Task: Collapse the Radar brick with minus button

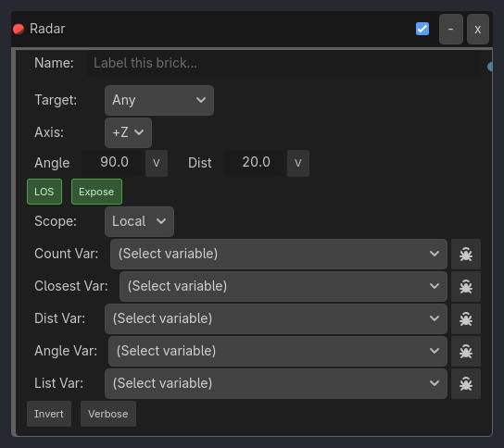Action: pyautogui.click(x=451, y=30)
